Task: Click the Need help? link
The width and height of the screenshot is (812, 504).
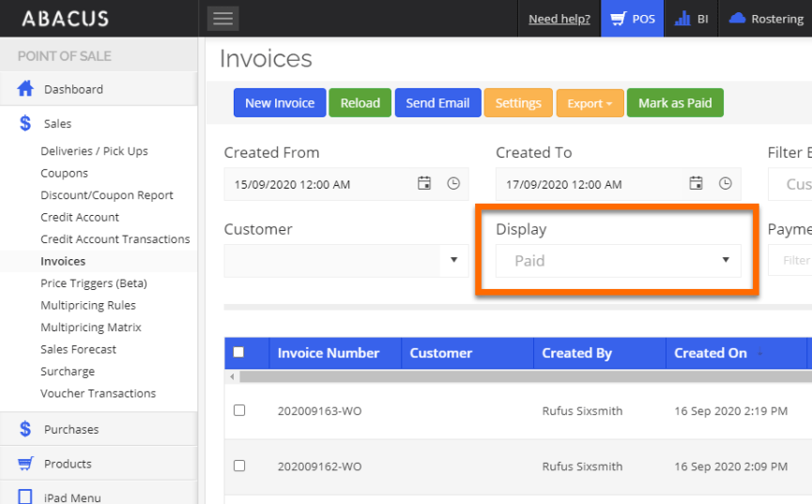Action: tap(559, 19)
